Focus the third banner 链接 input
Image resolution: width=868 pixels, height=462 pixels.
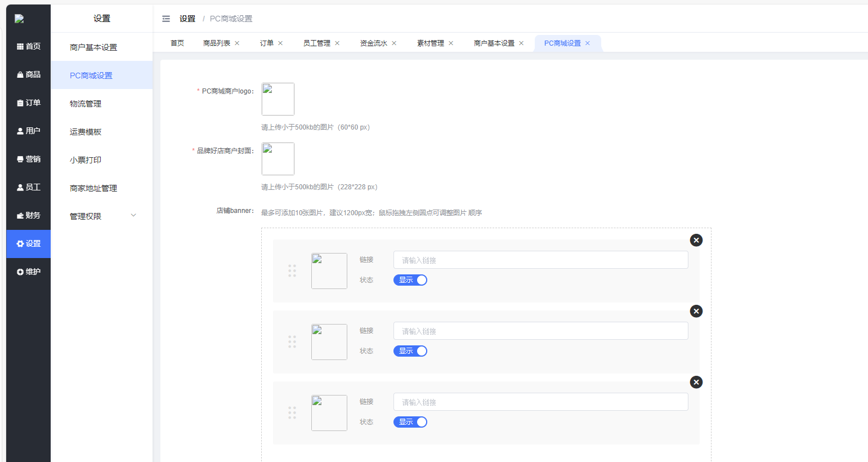[x=541, y=402]
